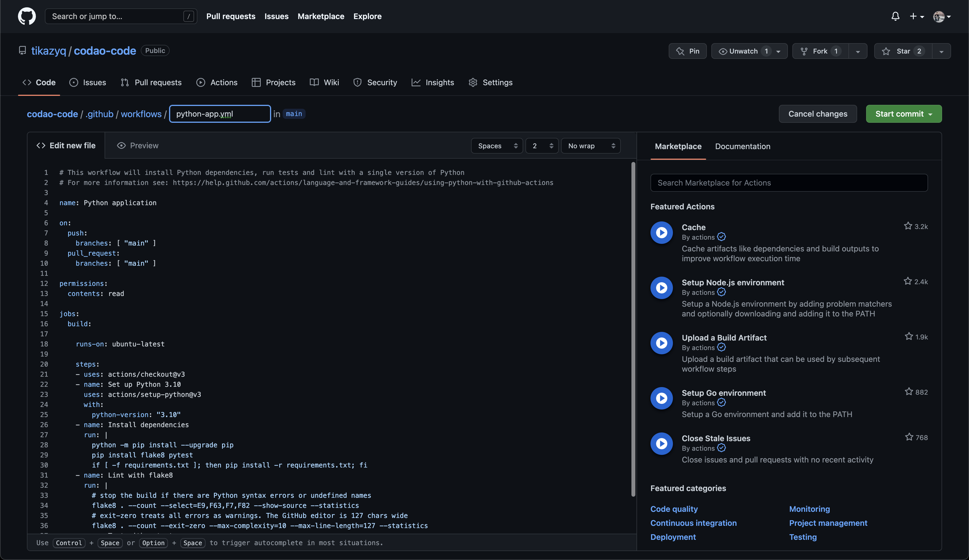The width and height of the screenshot is (969, 560).
Task: Edit the python-app.yml filename field
Action: (220, 114)
